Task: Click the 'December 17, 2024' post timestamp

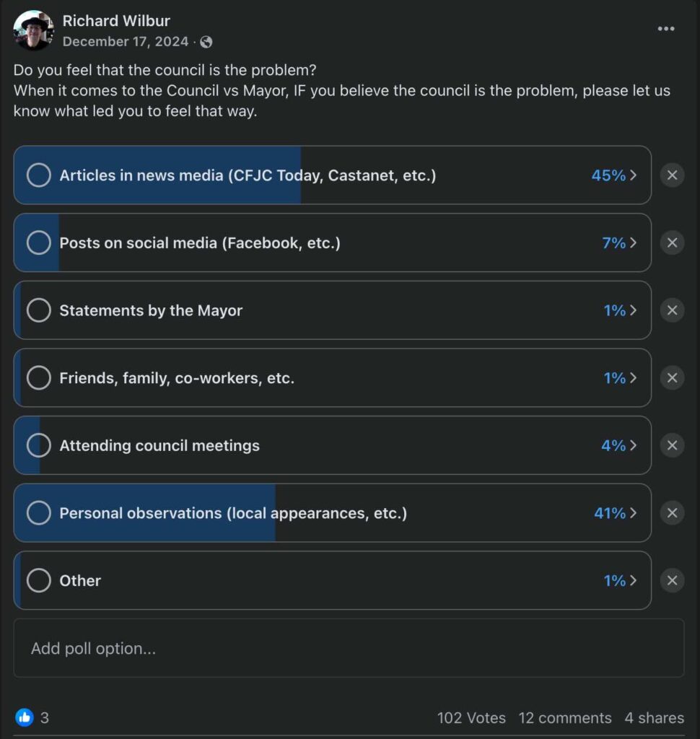Action: coord(125,42)
